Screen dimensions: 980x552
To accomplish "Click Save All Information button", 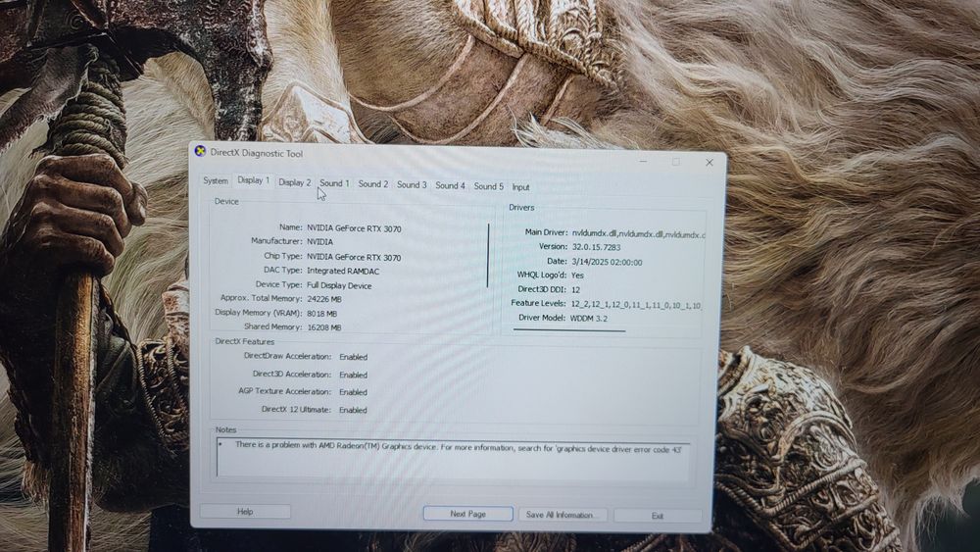I will click(x=563, y=515).
